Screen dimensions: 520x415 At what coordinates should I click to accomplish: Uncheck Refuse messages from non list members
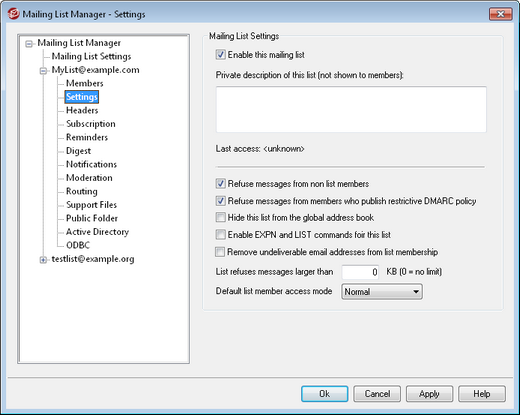point(220,184)
